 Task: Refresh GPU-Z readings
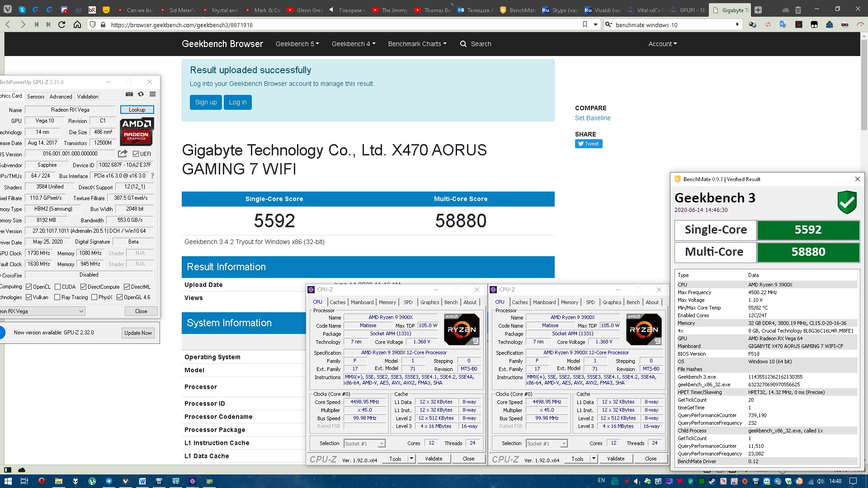(141, 94)
